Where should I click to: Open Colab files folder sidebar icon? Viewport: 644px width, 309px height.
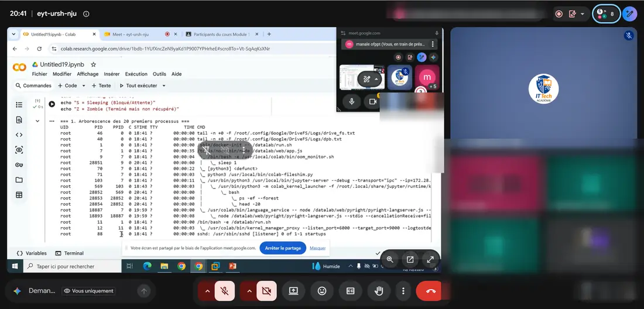coord(19,180)
